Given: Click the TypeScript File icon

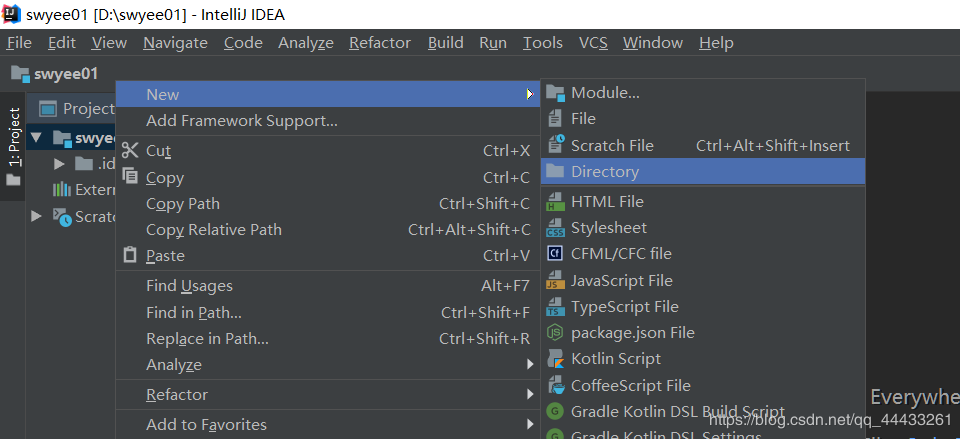Looking at the screenshot, I should (555, 307).
